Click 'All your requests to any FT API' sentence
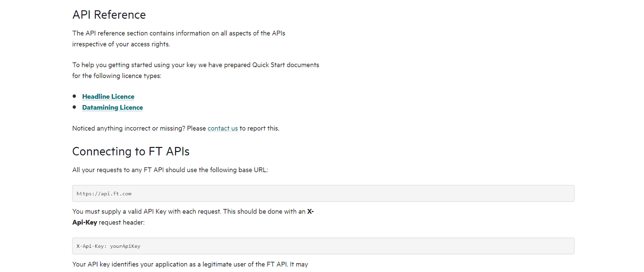This screenshot has width=644, height=272. tap(170, 170)
